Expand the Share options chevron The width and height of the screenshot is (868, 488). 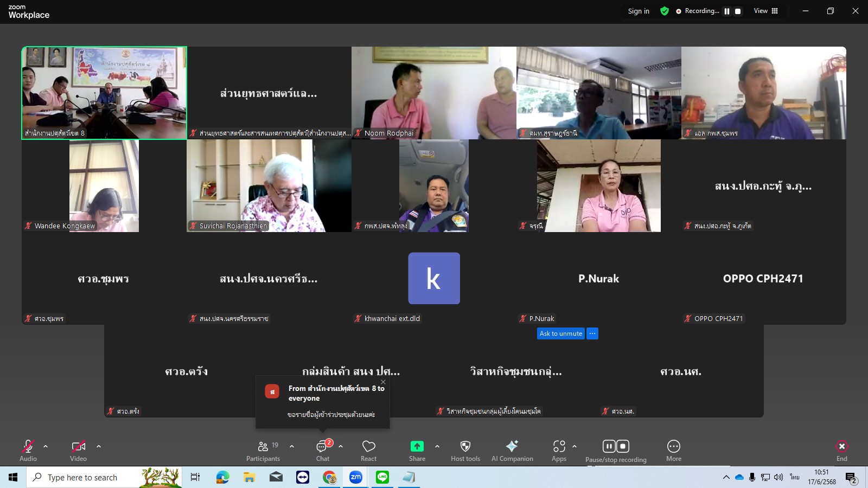click(437, 446)
